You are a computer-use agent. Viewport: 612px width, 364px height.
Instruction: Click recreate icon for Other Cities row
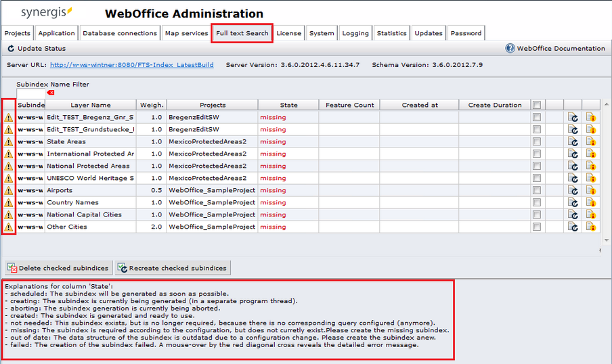click(573, 227)
